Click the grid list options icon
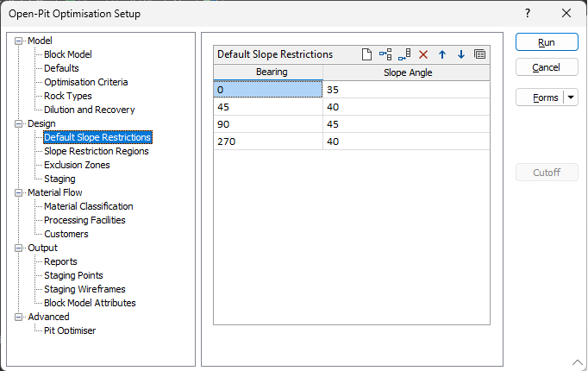This screenshot has width=588, height=371. 480,54
